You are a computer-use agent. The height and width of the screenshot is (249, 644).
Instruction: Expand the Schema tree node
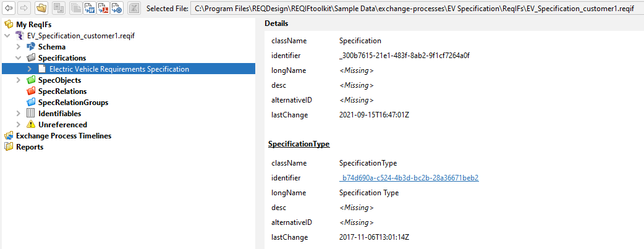click(x=19, y=47)
